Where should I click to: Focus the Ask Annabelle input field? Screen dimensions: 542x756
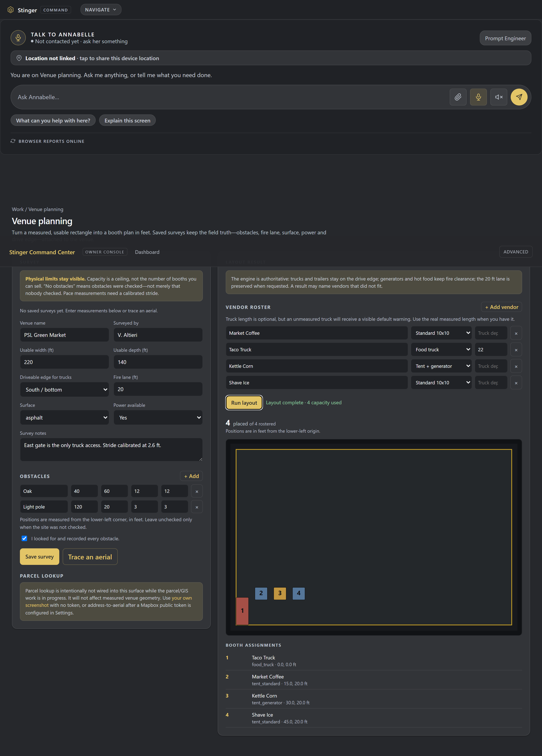[230, 97]
